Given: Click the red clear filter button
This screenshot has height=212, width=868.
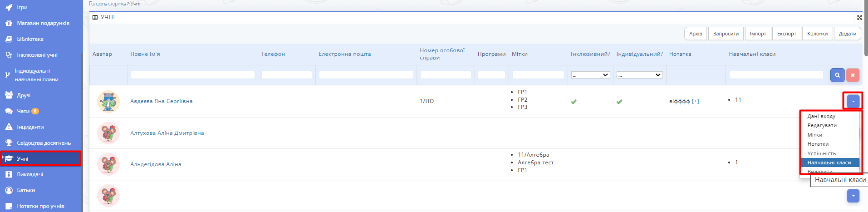Looking at the screenshot, I should point(853,75).
